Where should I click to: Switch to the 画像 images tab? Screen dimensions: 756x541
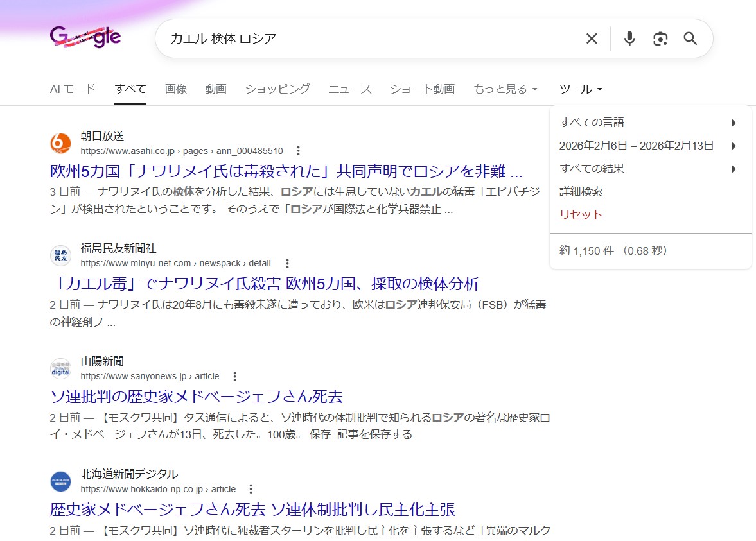175,89
